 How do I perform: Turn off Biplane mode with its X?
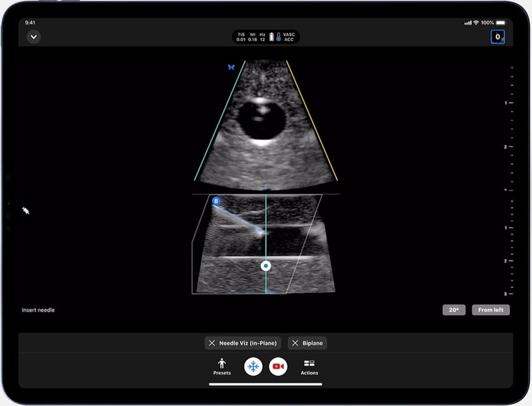pos(295,343)
